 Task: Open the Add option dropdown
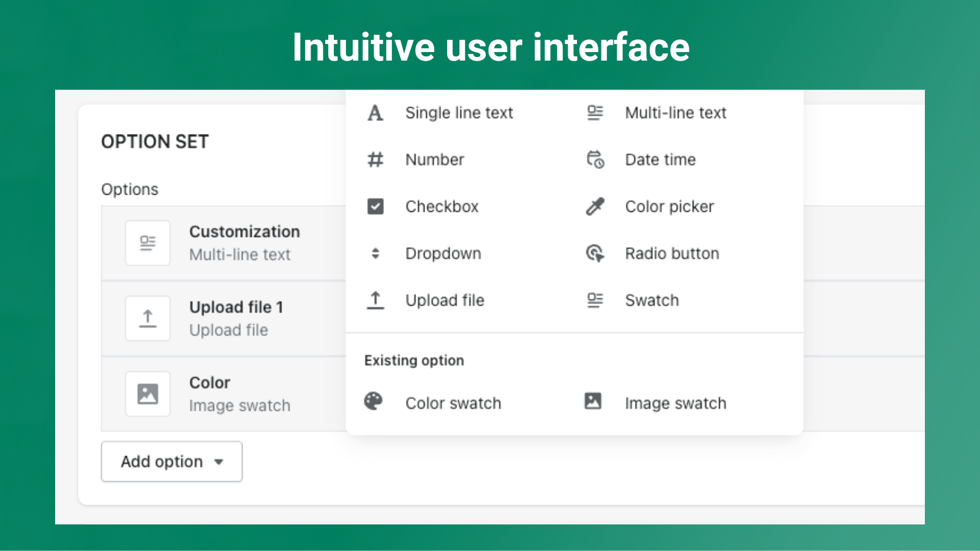[x=171, y=462]
